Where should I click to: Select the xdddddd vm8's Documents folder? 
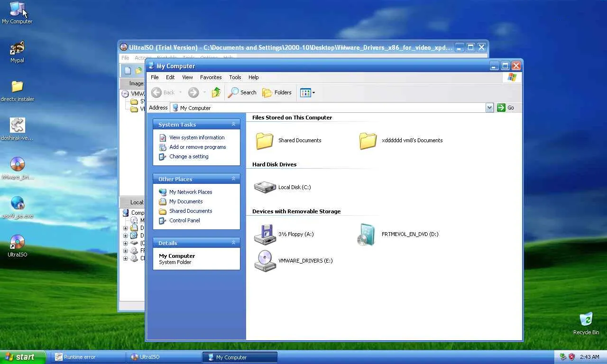(x=401, y=140)
